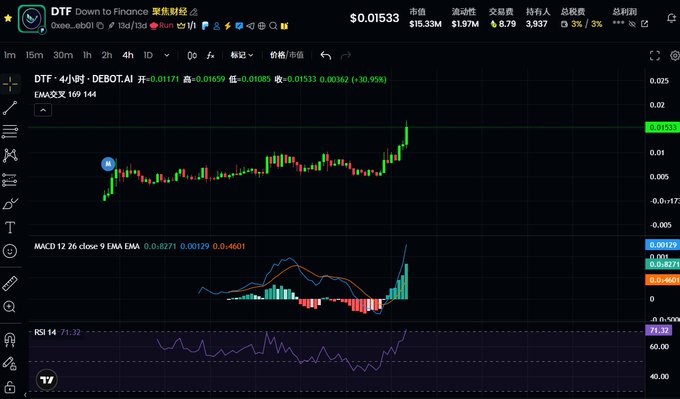This screenshot has height=399, width=680.
Task: Select the Text tool
Action: 10,227
